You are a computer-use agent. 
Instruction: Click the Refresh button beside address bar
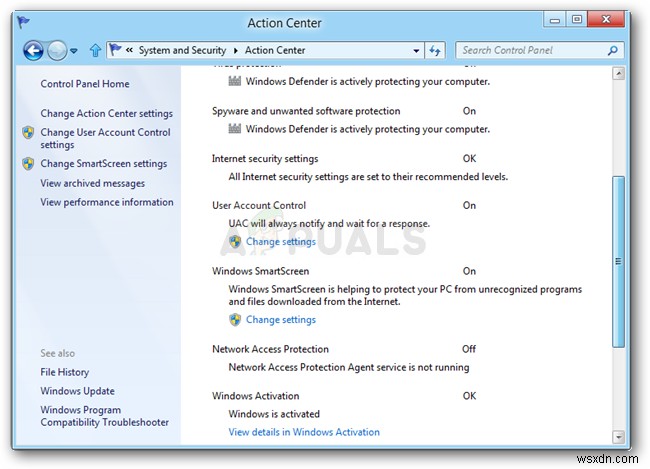pyautogui.click(x=435, y=51)
